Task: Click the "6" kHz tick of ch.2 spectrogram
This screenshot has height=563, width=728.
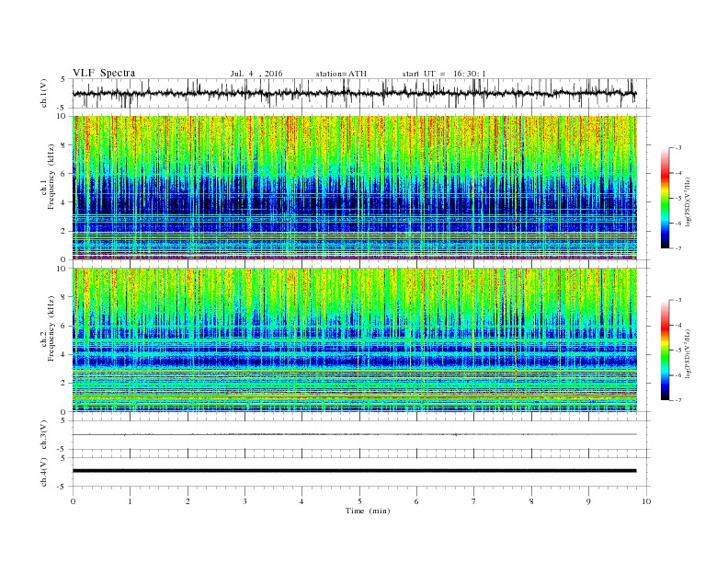Action: coord(64,326)
